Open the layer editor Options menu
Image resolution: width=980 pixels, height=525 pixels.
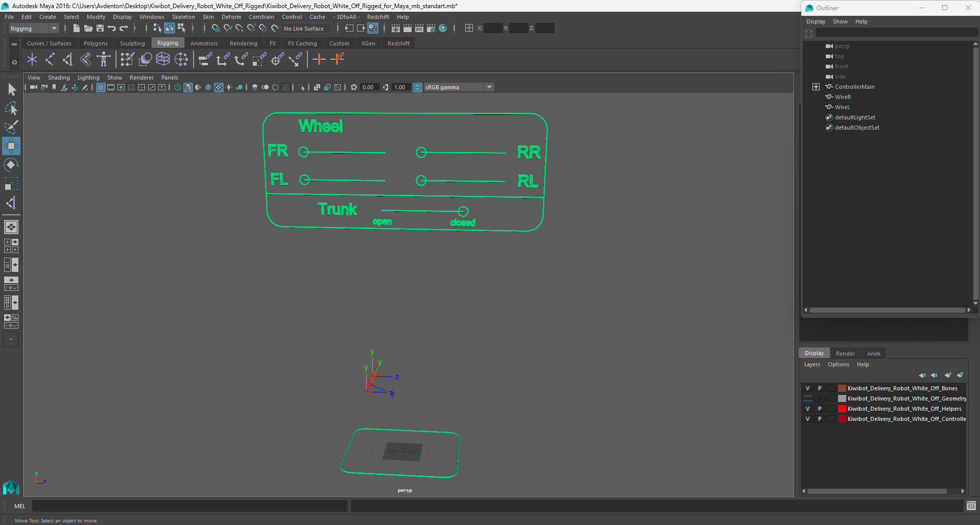[x=838, y=364]
